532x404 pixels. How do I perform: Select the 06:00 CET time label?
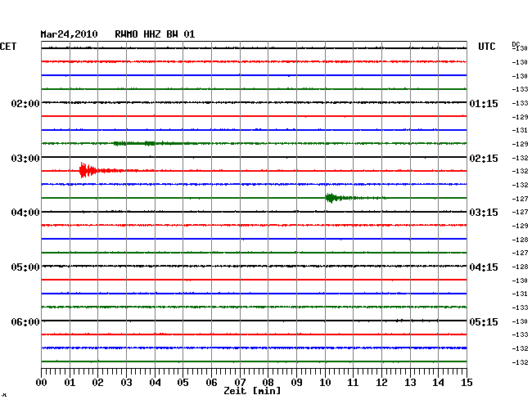[25, 321]
